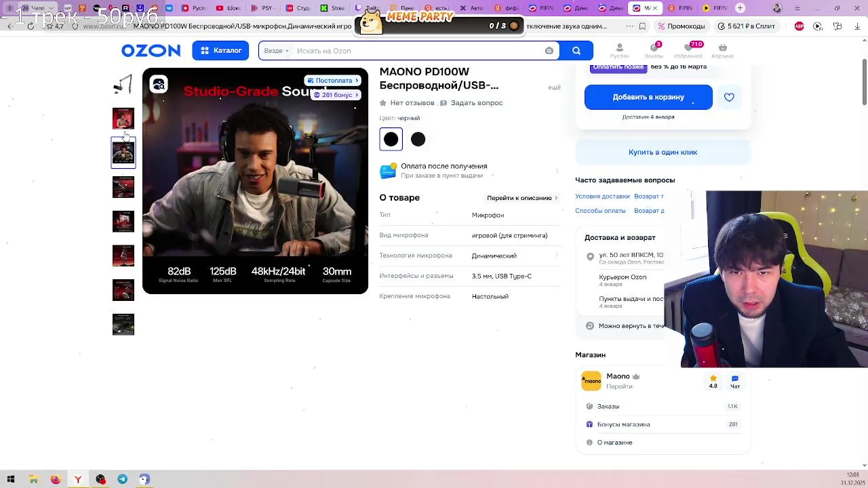Click the store 4.8 star rating
Viewport: 868px width, 488px height.
[713, 382]
